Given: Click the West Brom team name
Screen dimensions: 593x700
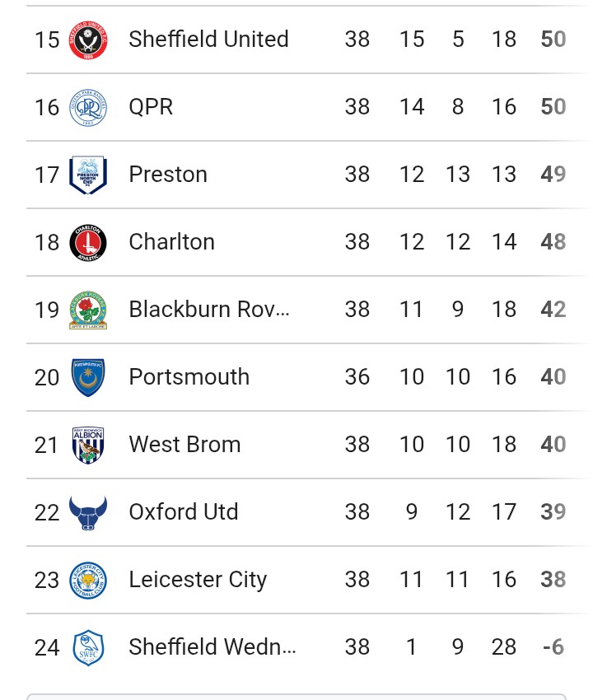Looking at the screenshot, I should (184, 445).
